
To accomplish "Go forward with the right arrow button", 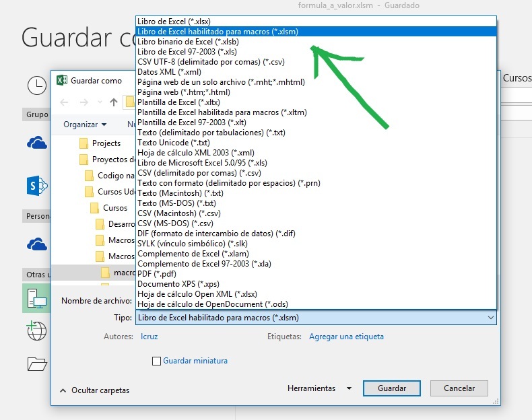I will [x=84, y=102].
